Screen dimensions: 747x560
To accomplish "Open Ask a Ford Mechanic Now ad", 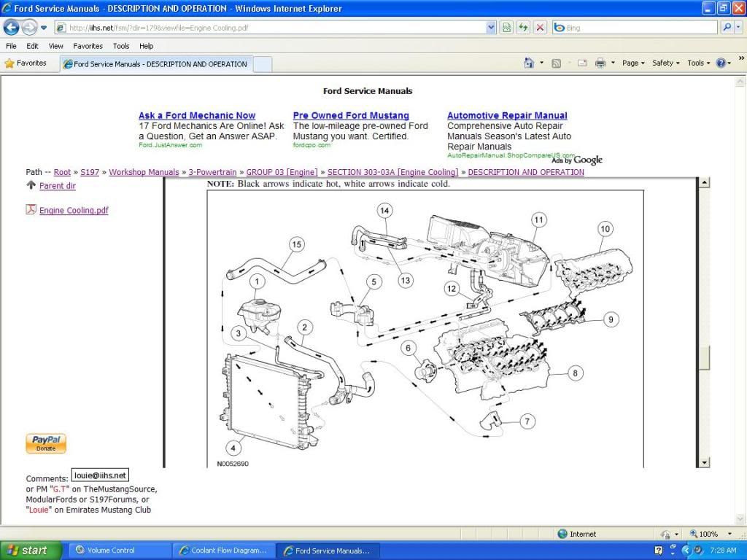I will tap(197, 115).
